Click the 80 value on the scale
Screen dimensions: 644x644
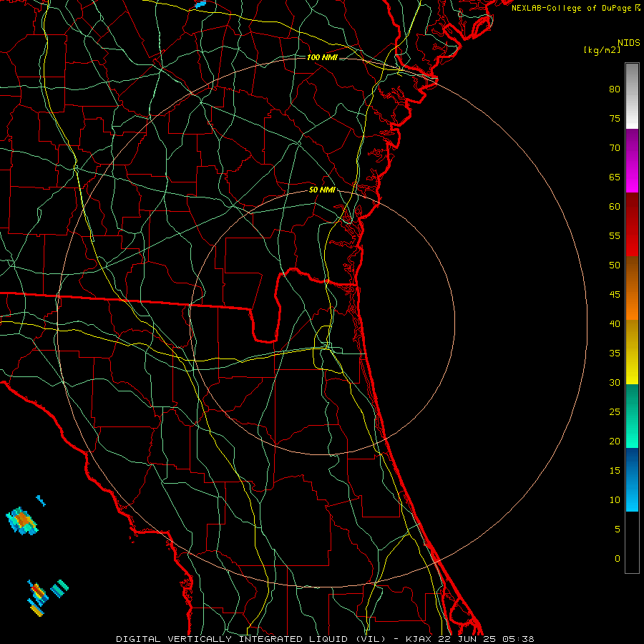[x=615, y=89]
